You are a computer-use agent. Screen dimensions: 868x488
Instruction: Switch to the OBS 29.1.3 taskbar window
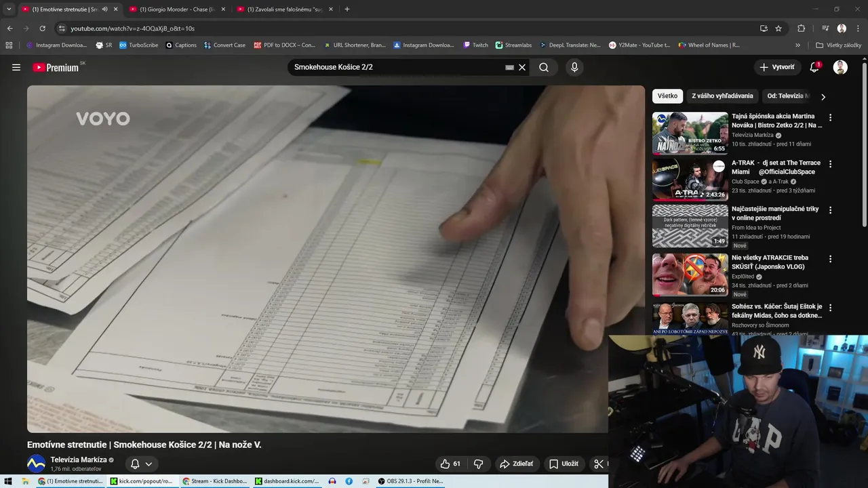tap(410, 481)
